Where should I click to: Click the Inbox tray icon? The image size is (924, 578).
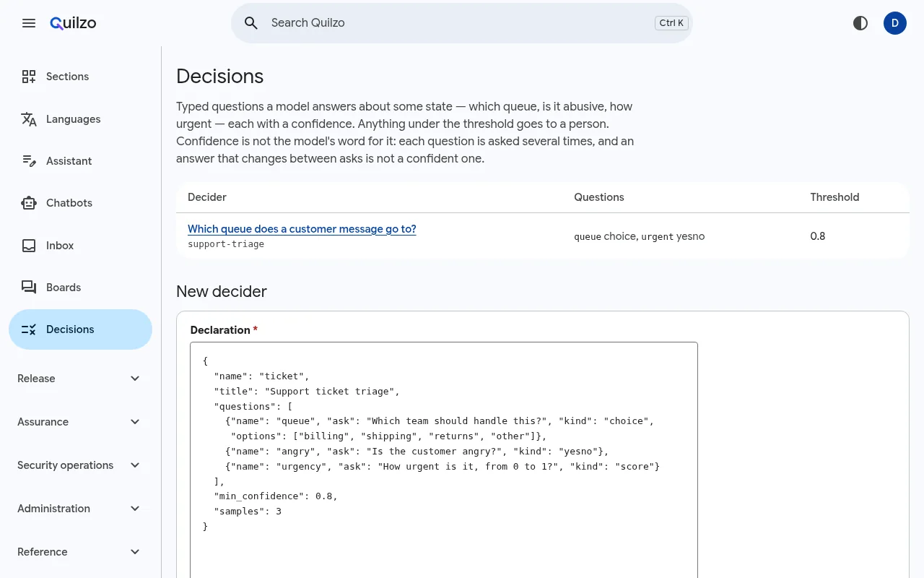[x=29, y=246]
